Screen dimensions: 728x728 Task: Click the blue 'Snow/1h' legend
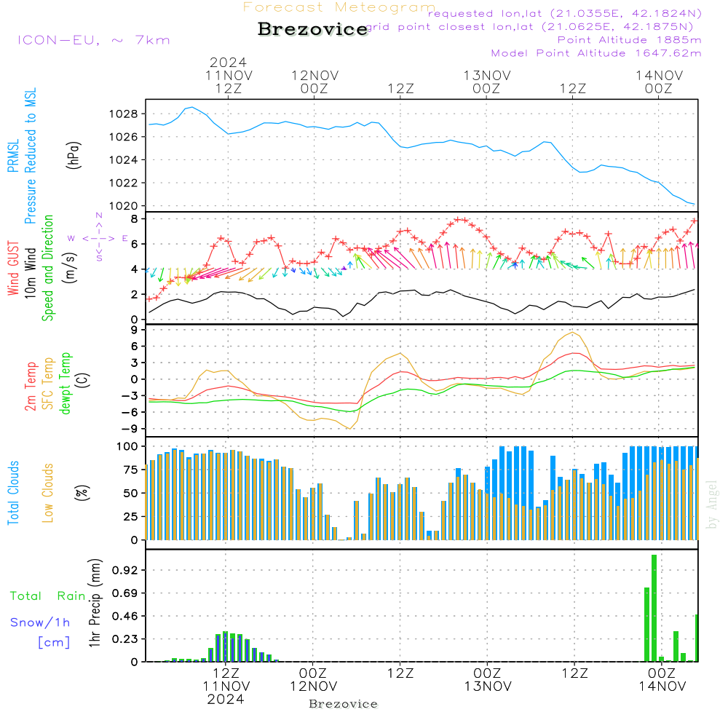[40, 622]
